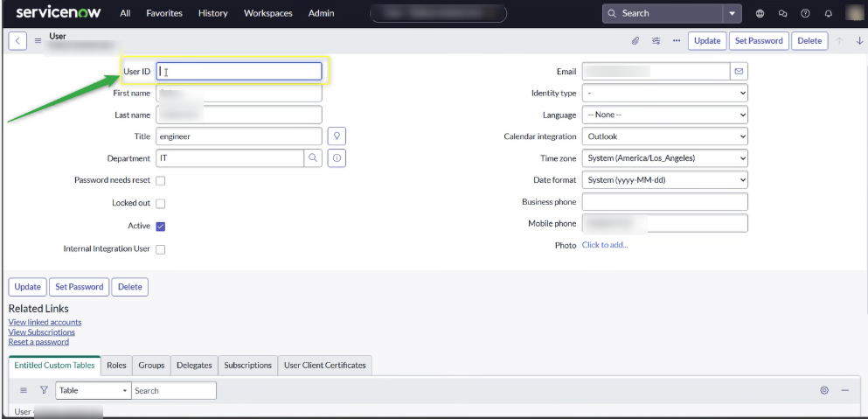Click the bottom Delete button
Viewport: 868px width, 419px height.
[x=130, y=287]
